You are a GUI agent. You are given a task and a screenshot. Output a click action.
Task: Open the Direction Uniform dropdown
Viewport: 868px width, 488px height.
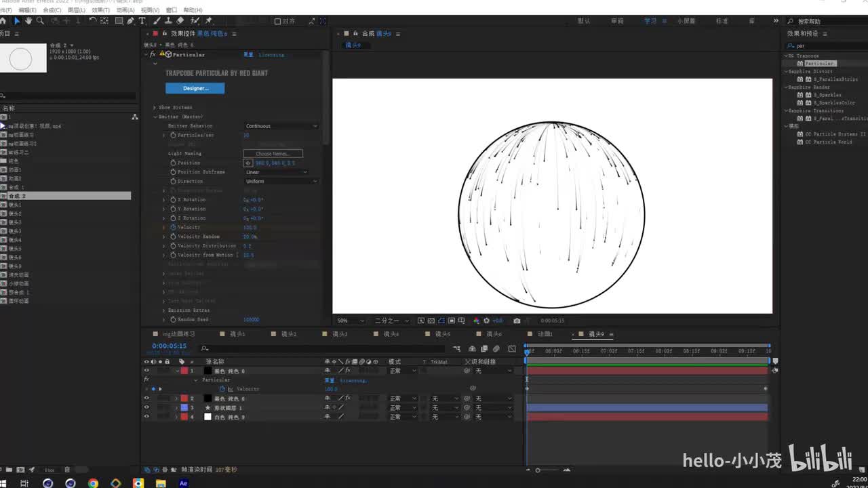tap(281, 182)
